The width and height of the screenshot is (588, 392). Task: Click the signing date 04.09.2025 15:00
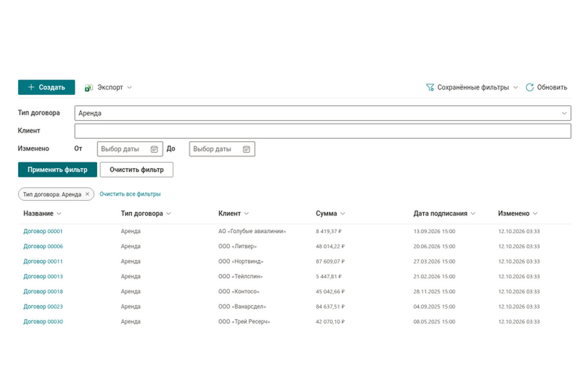[x=435, y=307]
